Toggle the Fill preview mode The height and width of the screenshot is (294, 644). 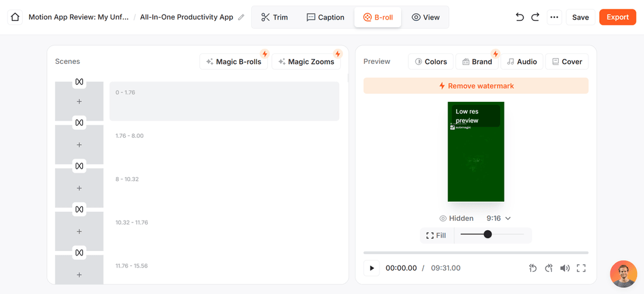point(436,235)
